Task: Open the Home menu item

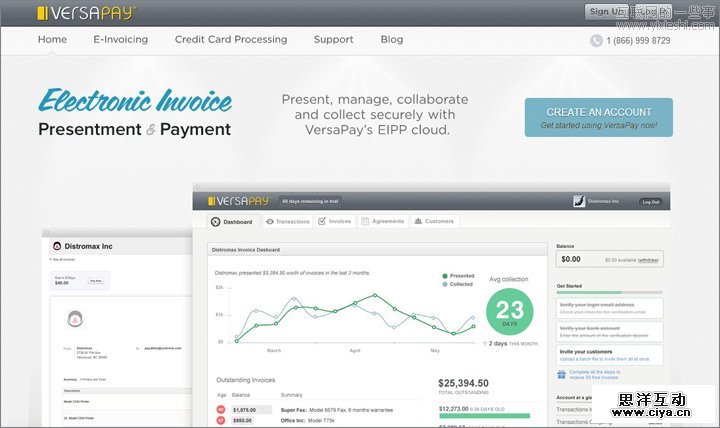Action: (52, 39)
